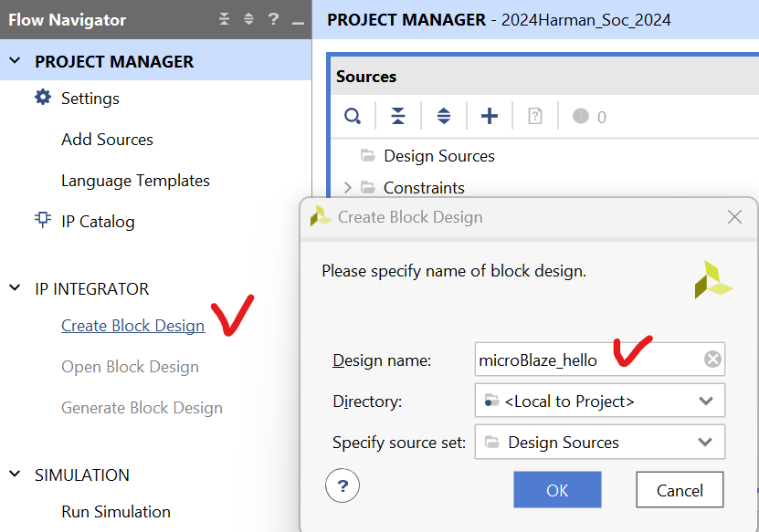The height and width of the screenshot is (532, 759).
Task: Click Create Block Design link
Action: click(133, 326)
